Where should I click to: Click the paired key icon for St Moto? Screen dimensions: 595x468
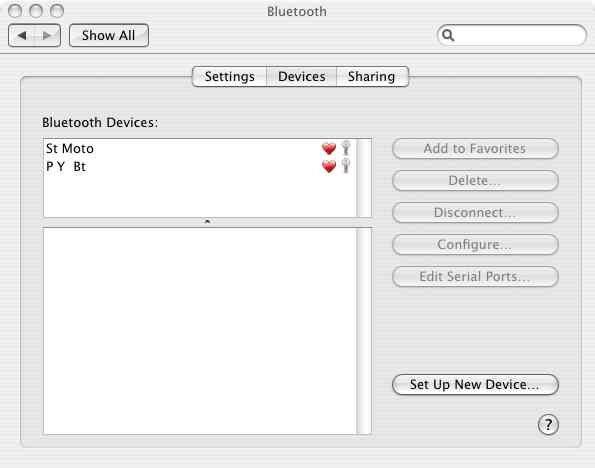click(x=346, y=148)
